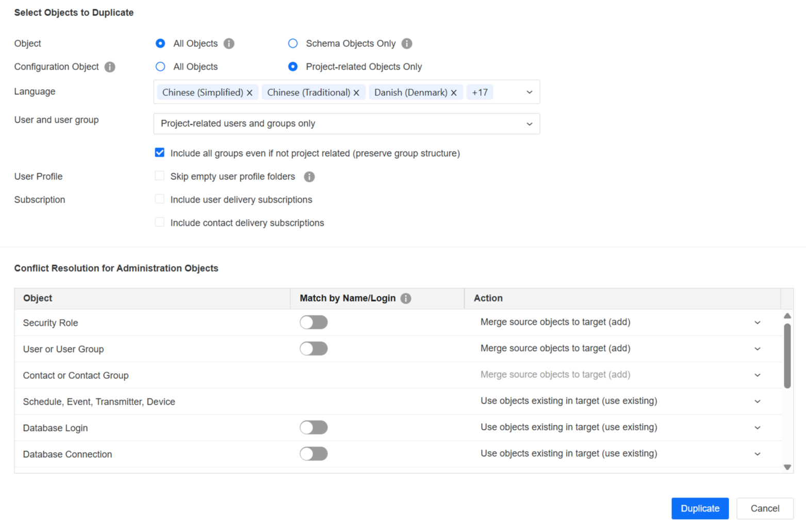
Task: Remove Danish (Denmark) language tag
Action: (x=454, y=93)
